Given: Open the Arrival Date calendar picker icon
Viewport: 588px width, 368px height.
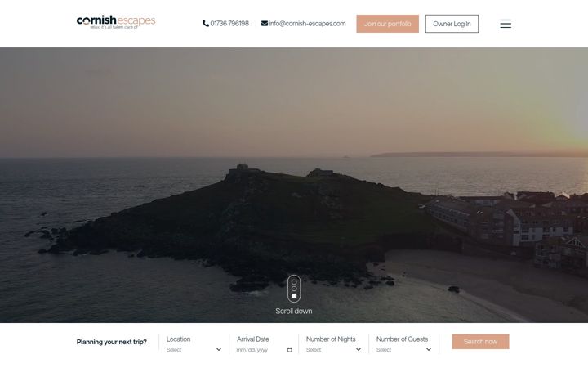Looking at the screenshot, I should pyautogui.click(x=289, y=350).
